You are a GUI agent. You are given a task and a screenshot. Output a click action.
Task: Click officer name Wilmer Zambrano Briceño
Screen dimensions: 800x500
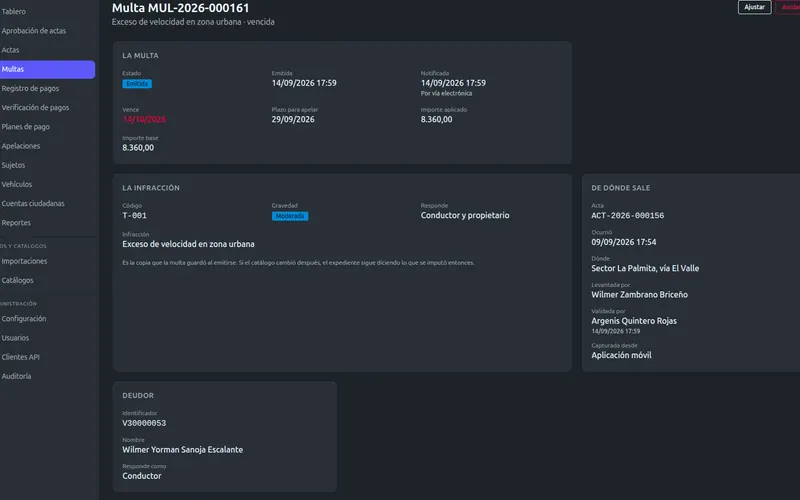639,295
